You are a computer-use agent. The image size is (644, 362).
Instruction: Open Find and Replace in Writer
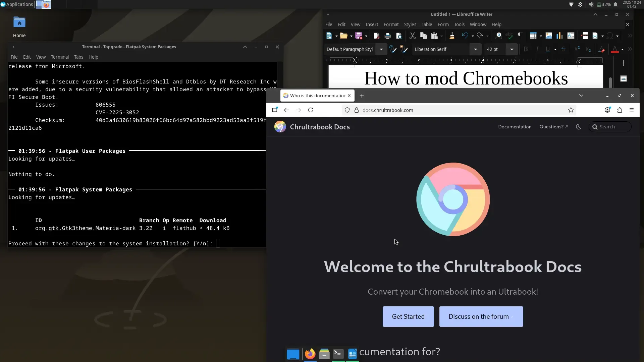(498, 36)
